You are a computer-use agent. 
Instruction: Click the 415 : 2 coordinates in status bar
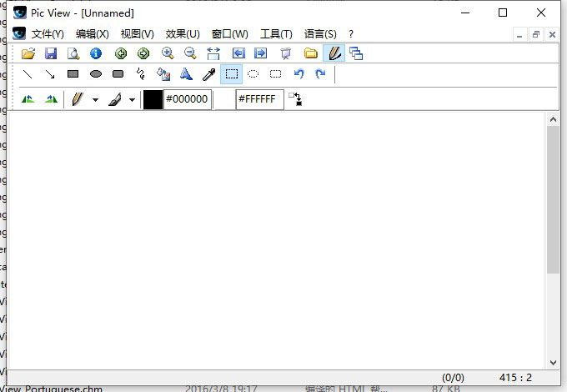point(515,378)
